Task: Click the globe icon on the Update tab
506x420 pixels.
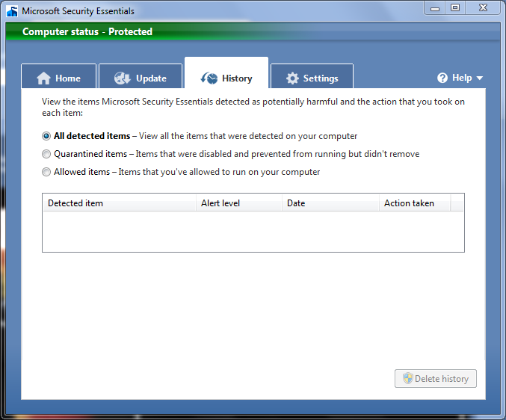Action: pyautogui.click(x=123, y=78)
